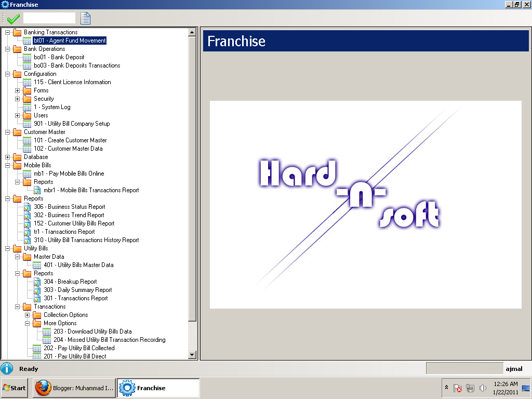Click the report icon beside 304 Breakup Report
Screen dimensions: 532x399
point(37,282)
